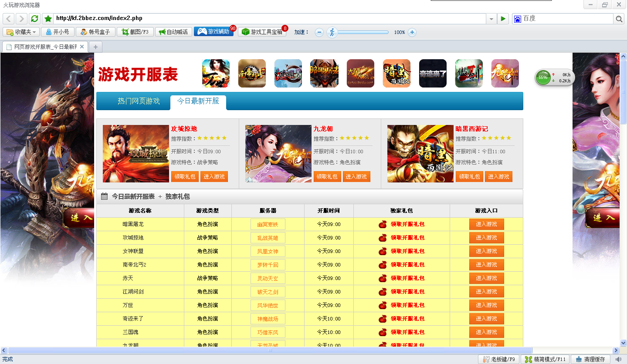
Task: Click the 暗黑西游记 game icon in the header row
Action: pos(397,73)
